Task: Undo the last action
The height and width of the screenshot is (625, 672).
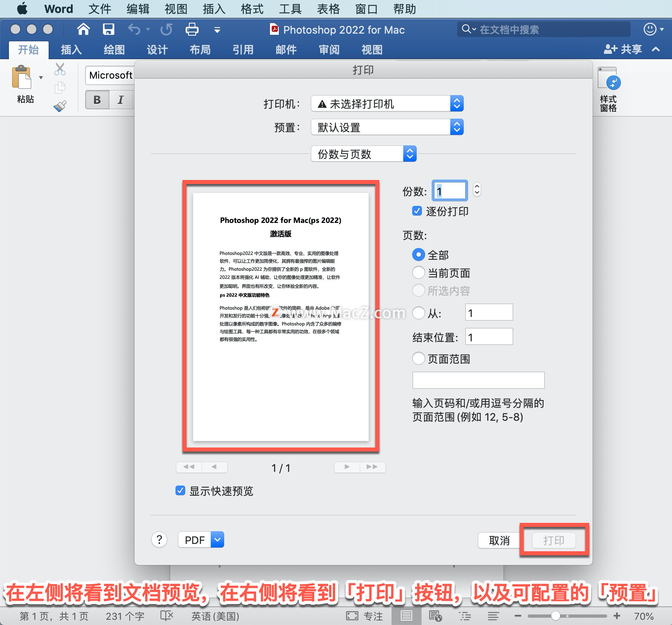Action: [x=134, y=29]
